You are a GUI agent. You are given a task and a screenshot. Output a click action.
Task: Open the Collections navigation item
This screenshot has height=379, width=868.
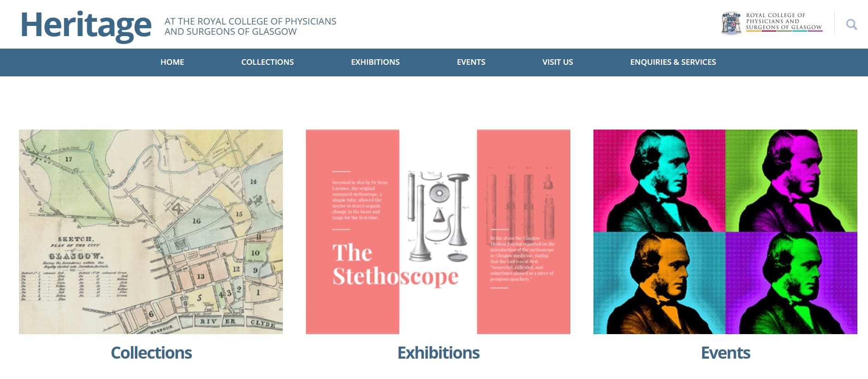coord(268,62)
